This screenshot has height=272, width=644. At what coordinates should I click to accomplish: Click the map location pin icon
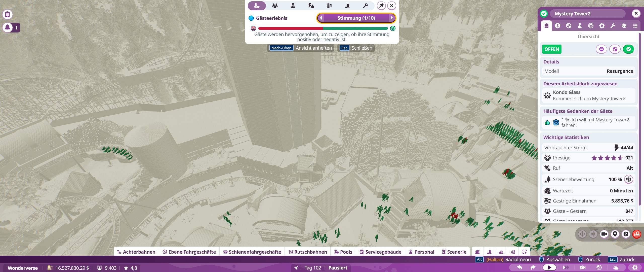(x=615, y=234)
